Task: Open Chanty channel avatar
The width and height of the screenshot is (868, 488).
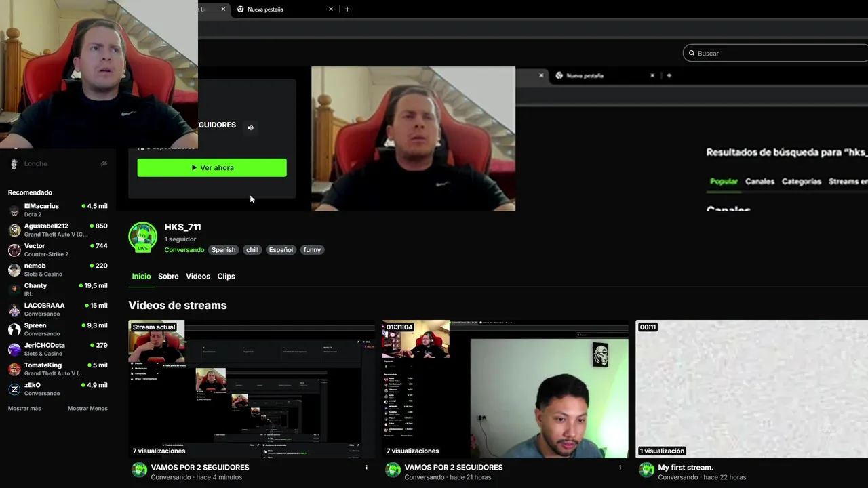Action: tap(14, 289)
